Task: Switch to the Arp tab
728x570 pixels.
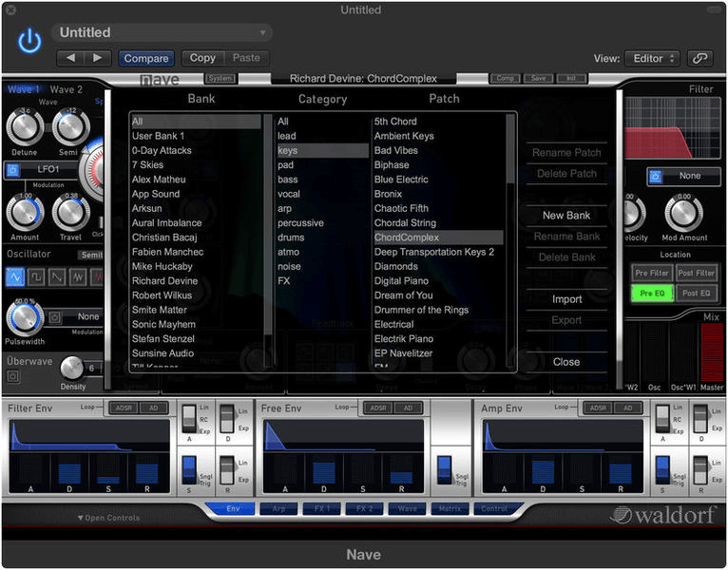Action: tap(278, 509)
